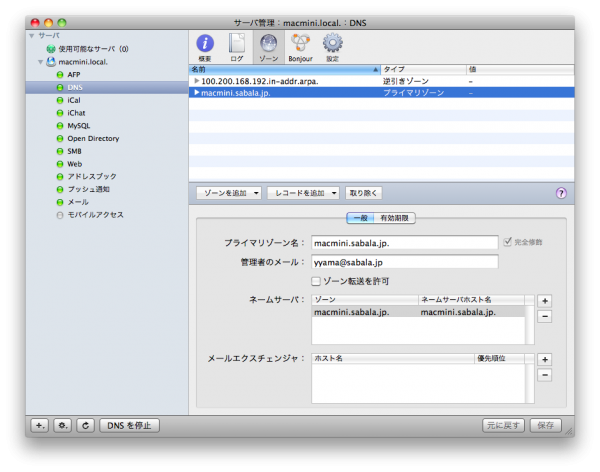Click the green status icon beside iCal

(x=60, y=100)
